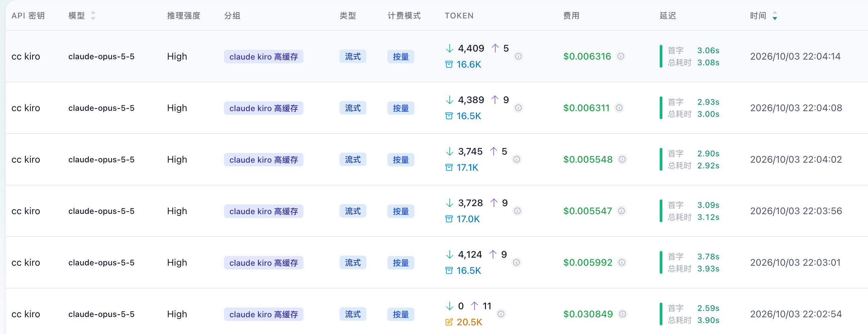The image size is (868, 334).
Task: Click the 总耗时 value 3.12s
Action: click(x=708, y=217)
